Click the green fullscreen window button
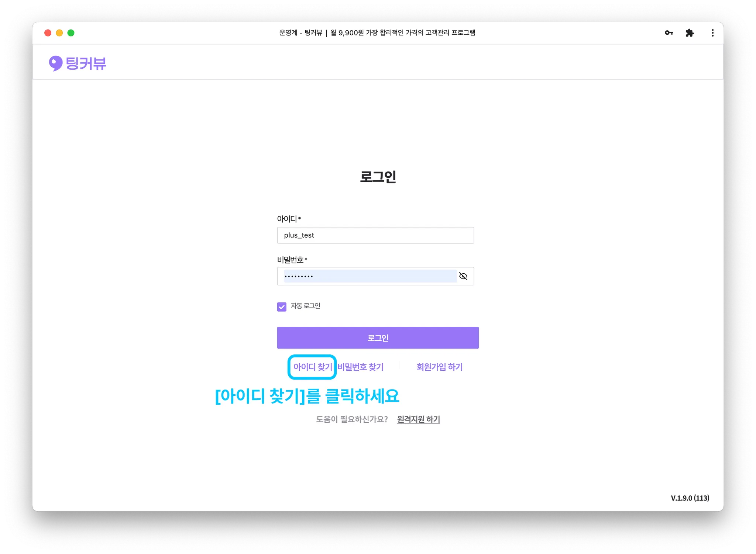Screen dimensions: 756x554 [71, 33]
